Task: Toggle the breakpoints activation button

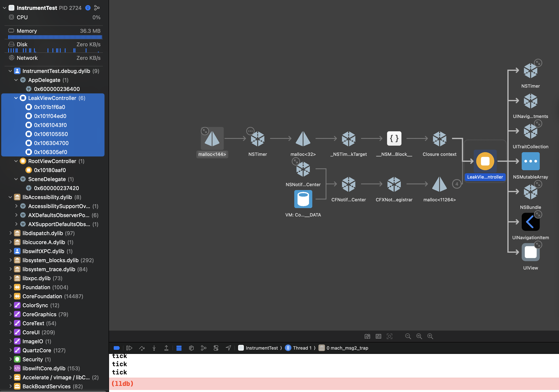Action: click(117, 348)
